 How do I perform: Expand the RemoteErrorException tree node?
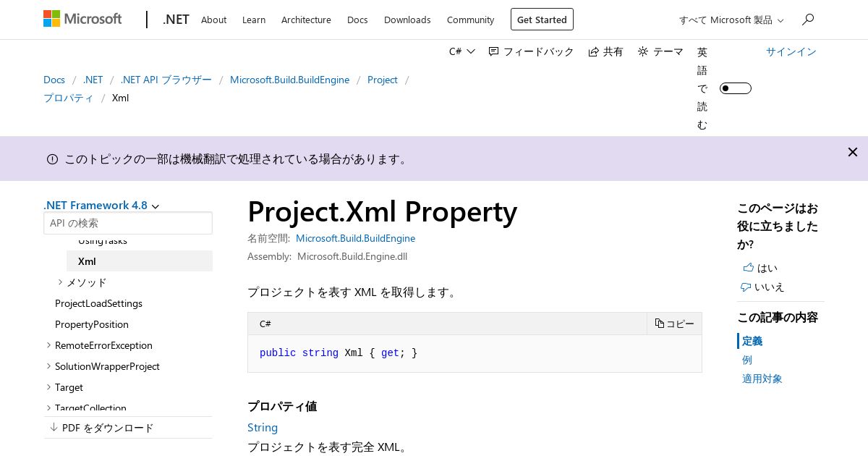pos(48,345)
